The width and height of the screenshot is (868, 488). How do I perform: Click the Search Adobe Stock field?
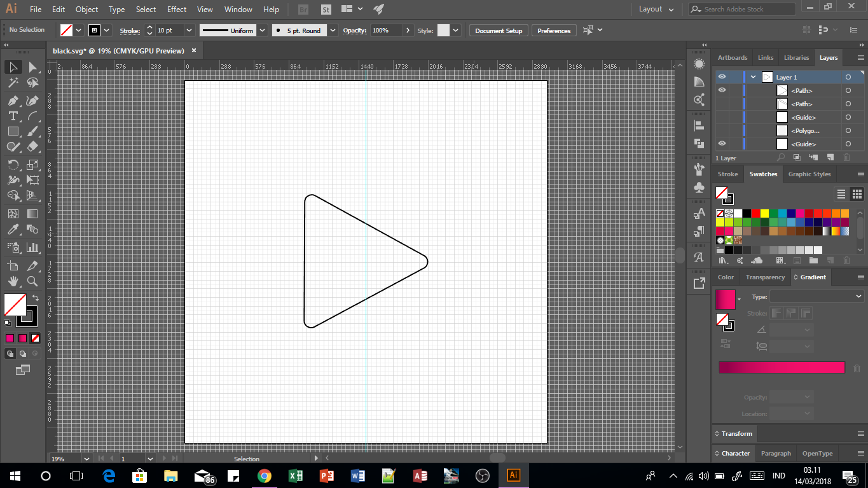[x=742, y=10]
